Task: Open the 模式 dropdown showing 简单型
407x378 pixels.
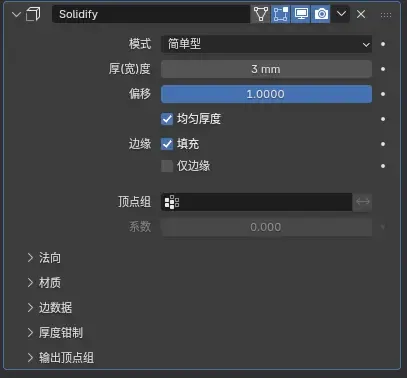Action: click(266, 44)
